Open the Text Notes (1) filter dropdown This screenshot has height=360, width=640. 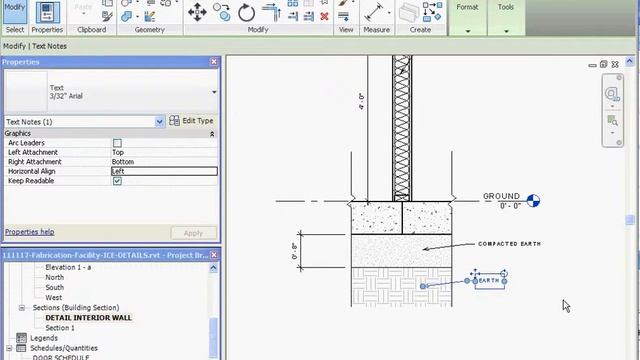coord(159,122)
